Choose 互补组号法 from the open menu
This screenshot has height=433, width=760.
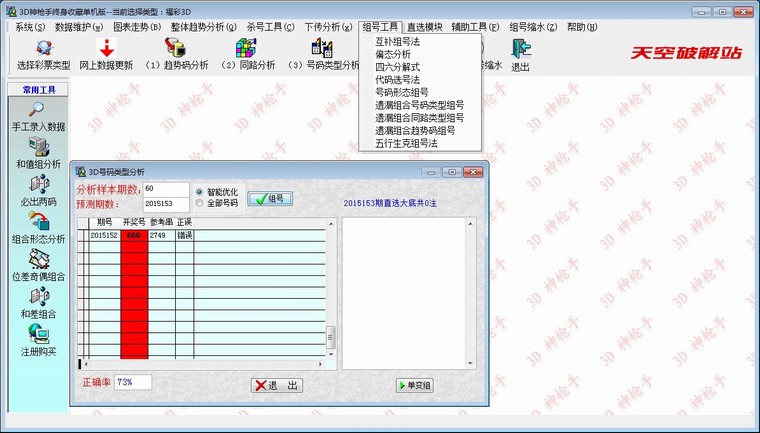397,43
